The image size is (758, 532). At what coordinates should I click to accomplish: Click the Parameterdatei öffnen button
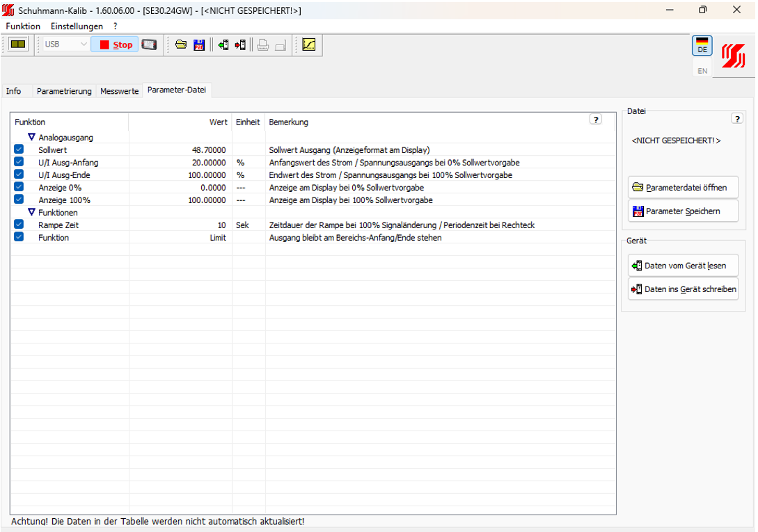(x=683, y=188)
